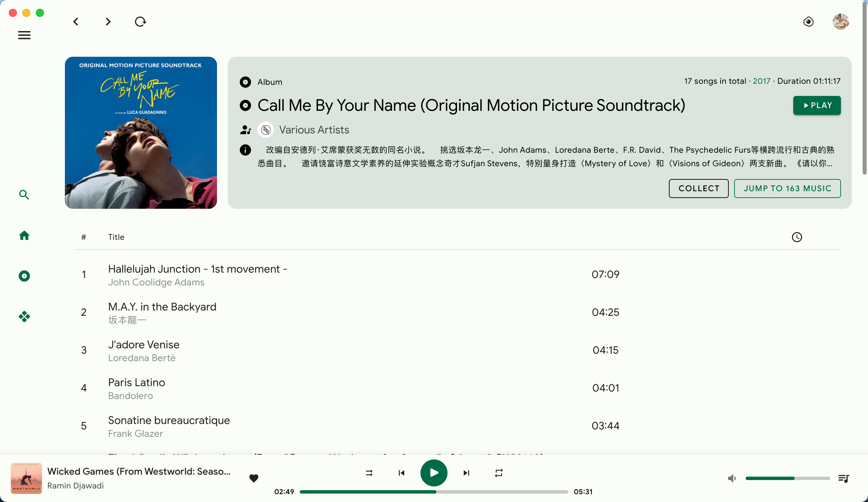The height and width of the screenshot is (502, 868).
Task: Like the current song with the heart
Action: pyautogui.click(x=254, y=478)
